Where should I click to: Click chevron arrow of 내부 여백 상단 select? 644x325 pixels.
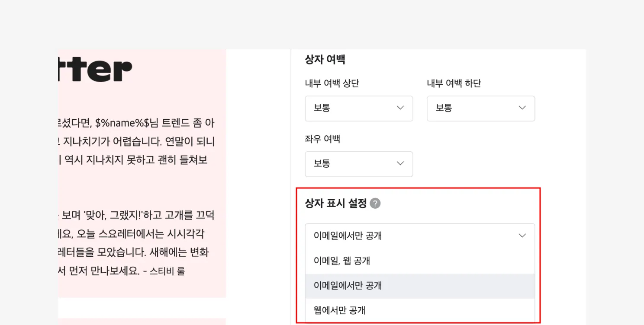tap(400, 108)
